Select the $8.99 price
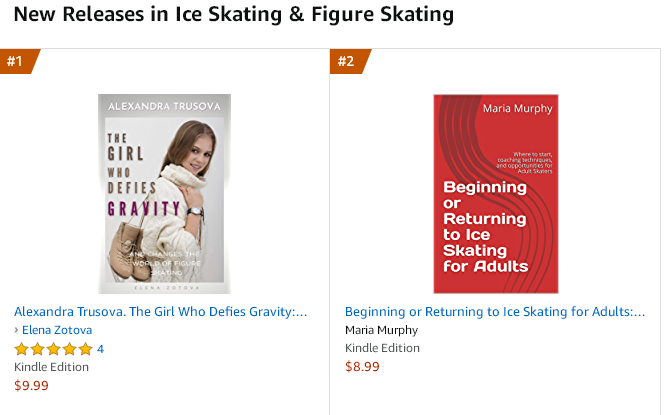 click(x=362, y=366)
